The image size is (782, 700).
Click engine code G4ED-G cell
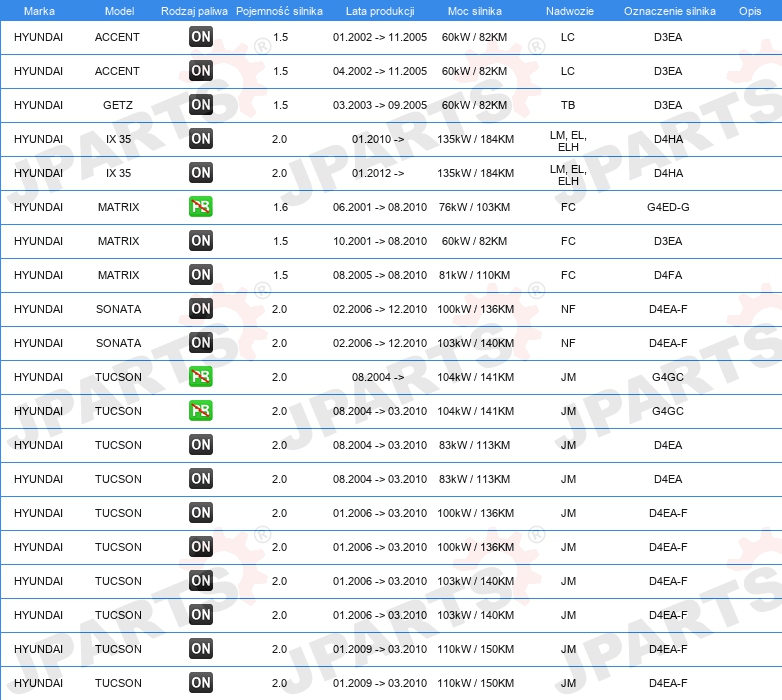(668, 207)
